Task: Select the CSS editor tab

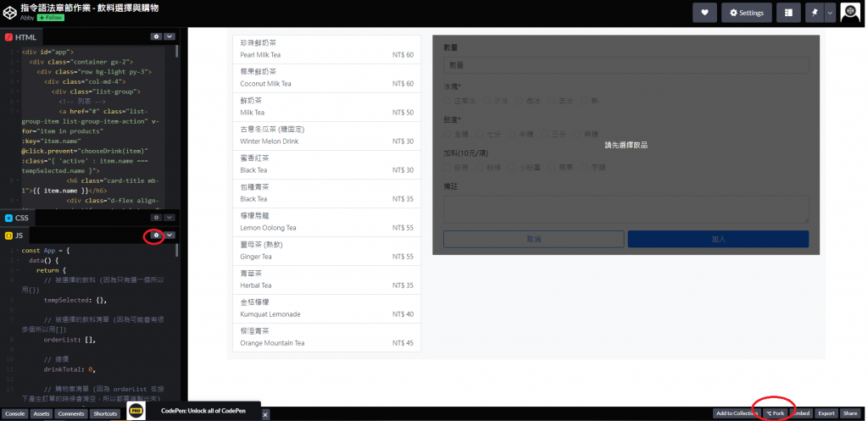Action: [17, 218]
